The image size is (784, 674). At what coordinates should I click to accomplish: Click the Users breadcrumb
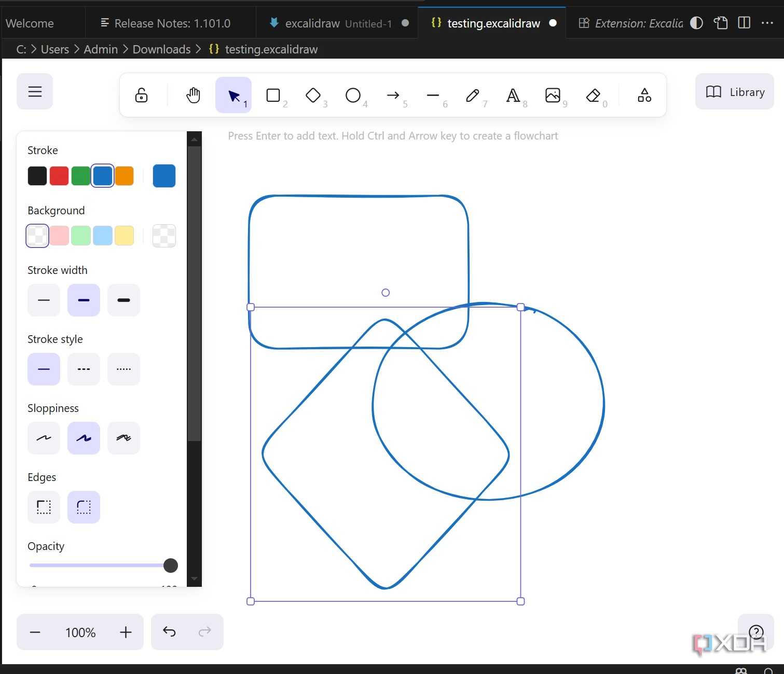tap(55, 49)
